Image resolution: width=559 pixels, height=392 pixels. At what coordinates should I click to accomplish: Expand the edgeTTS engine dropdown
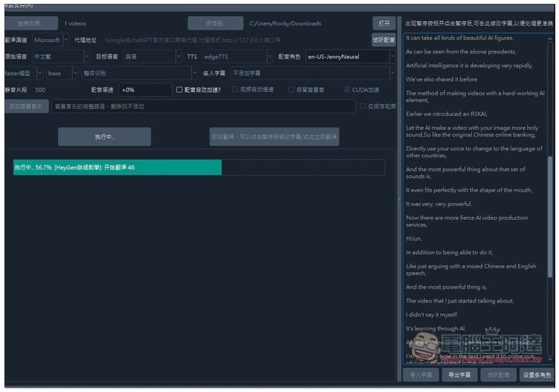238,56
